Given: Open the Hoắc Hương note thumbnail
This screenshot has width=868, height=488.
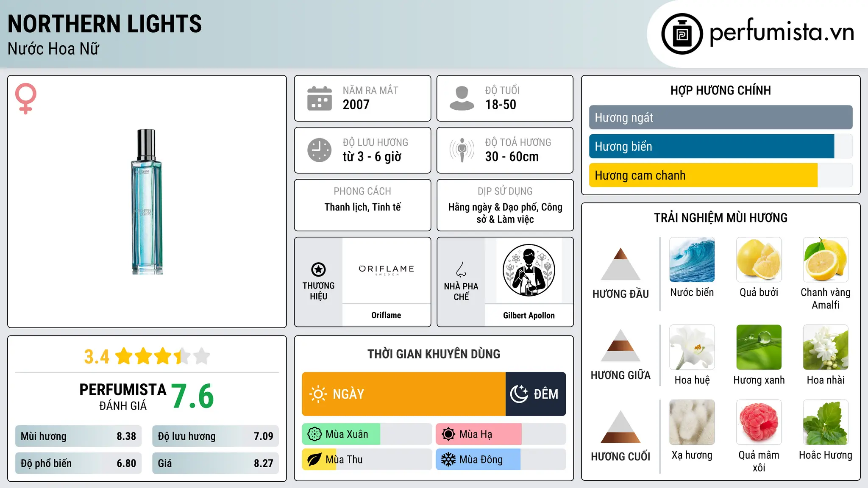Looking at the screenshot, I should point(826,422).
